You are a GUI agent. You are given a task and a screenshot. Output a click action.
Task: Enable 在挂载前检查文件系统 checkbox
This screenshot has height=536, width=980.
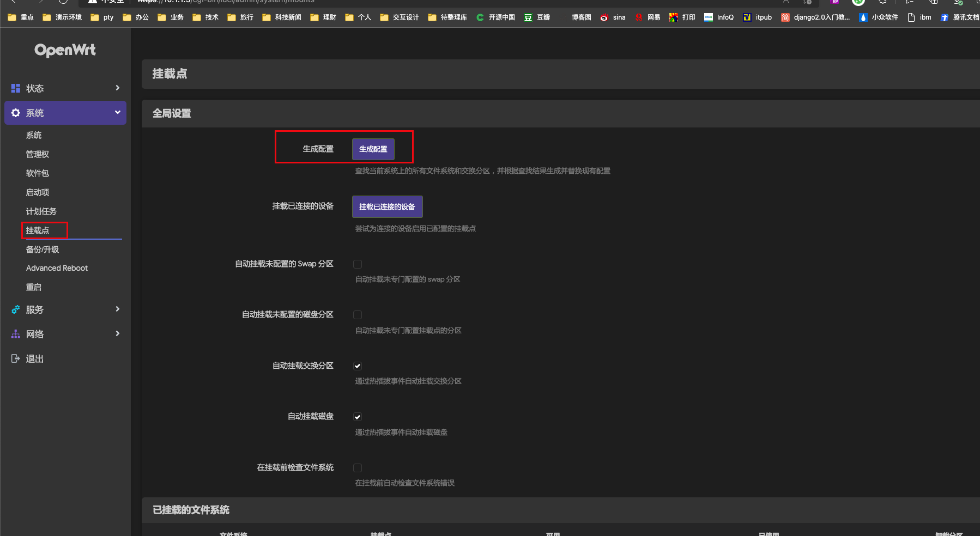click(358, 468)
